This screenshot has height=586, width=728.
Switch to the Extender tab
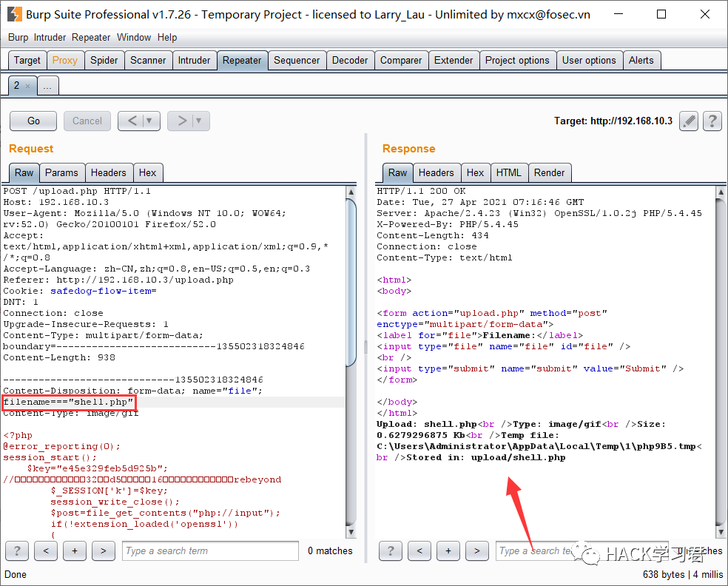454,61
